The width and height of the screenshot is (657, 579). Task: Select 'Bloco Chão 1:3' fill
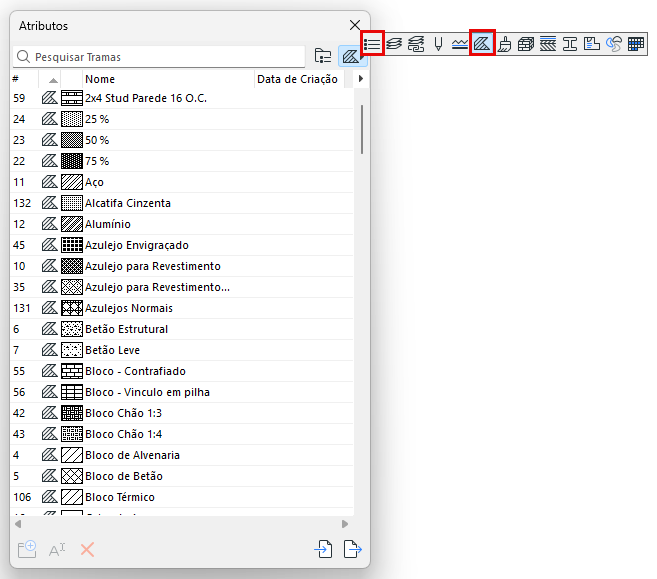(182, 413)
